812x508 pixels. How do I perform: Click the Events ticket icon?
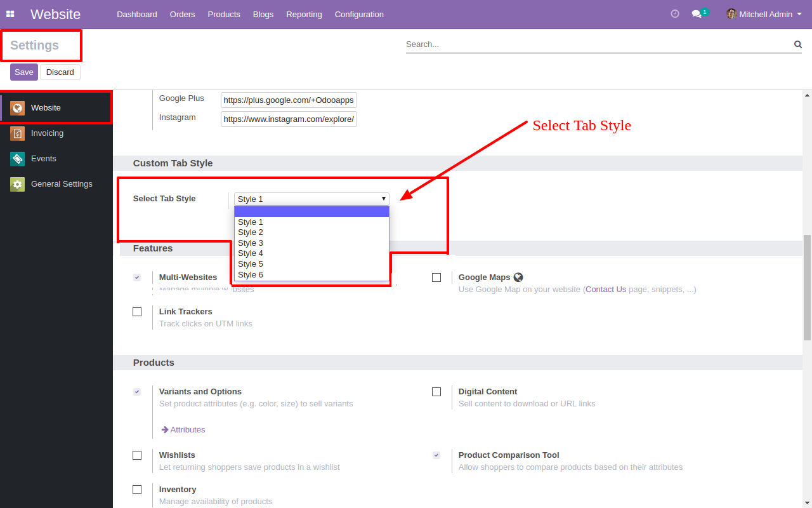click(x=17, y=159)
